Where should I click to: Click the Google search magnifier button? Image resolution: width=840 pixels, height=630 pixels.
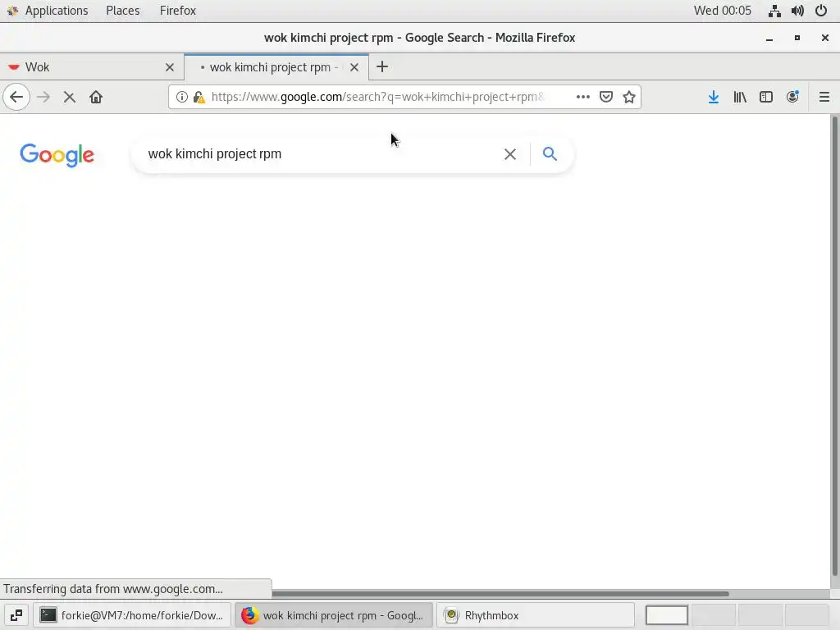coord(550,153)
